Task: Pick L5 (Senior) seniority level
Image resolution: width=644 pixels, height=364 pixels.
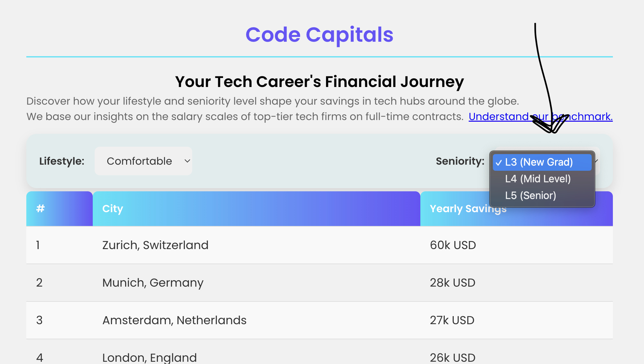Action: (x=530, y=195)
